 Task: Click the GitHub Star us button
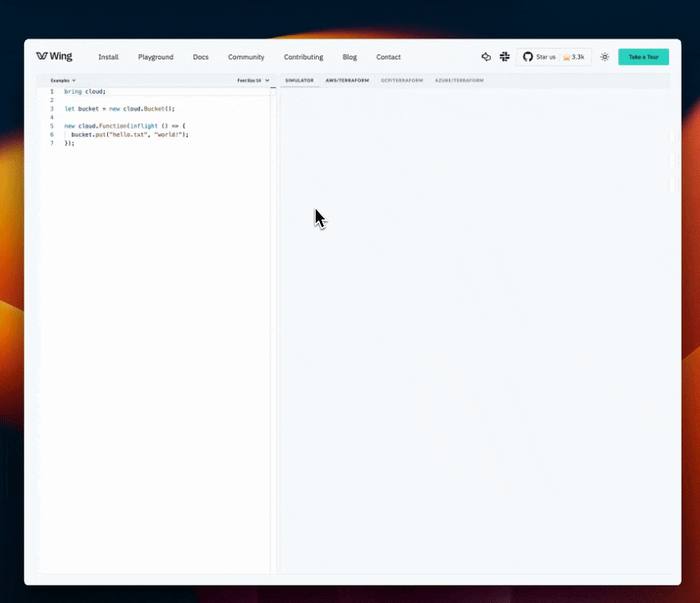[x=553, y=57]
